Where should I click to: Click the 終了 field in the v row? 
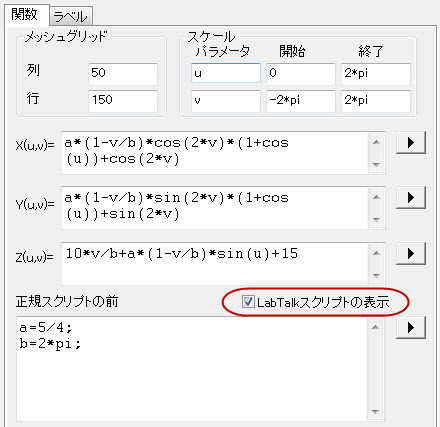pyautogui.click(x=376, y=101)
